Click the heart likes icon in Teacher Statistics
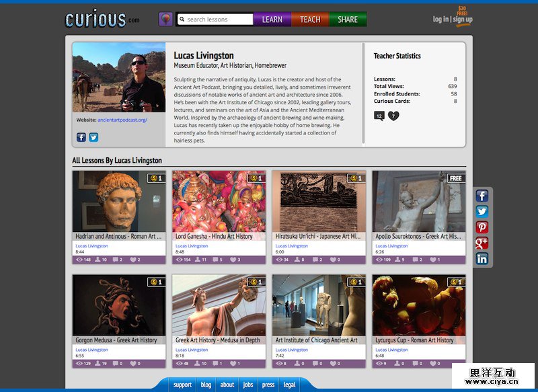 (x=393, y=116)
